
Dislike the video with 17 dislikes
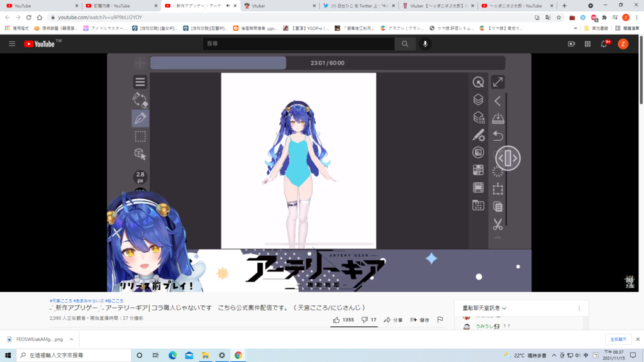369,320
